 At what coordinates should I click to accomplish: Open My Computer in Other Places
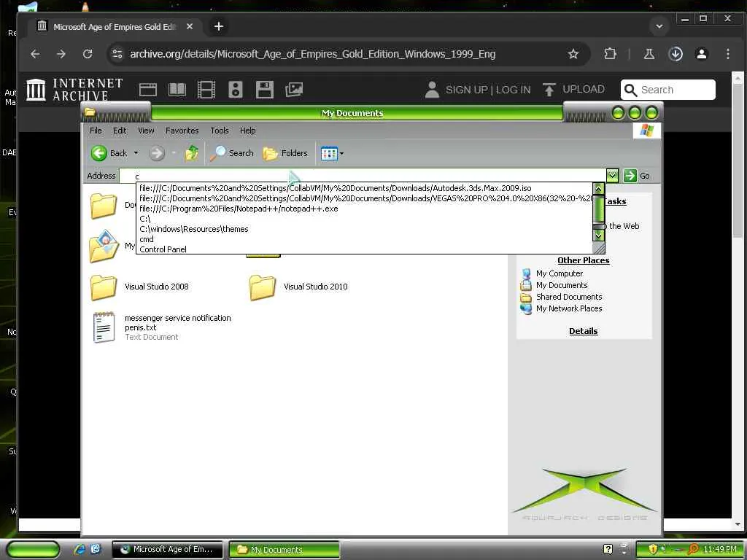(x=560, y=273)
